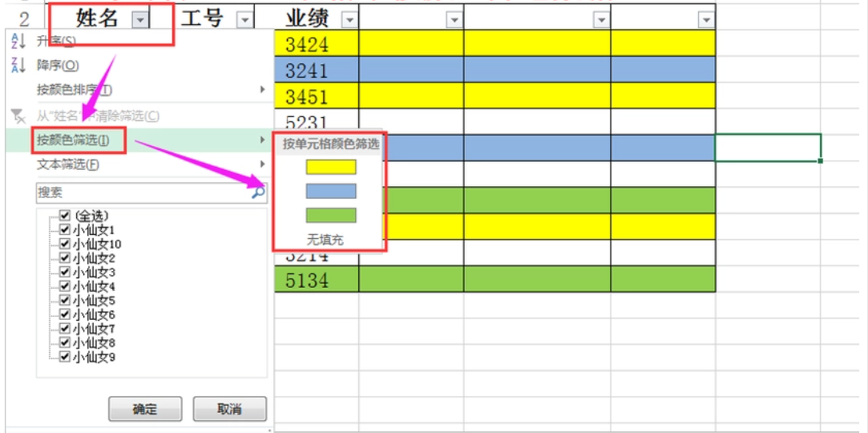Select 按颜色筛选 menu item
The image size is (868, 433).
click(72, 140)
